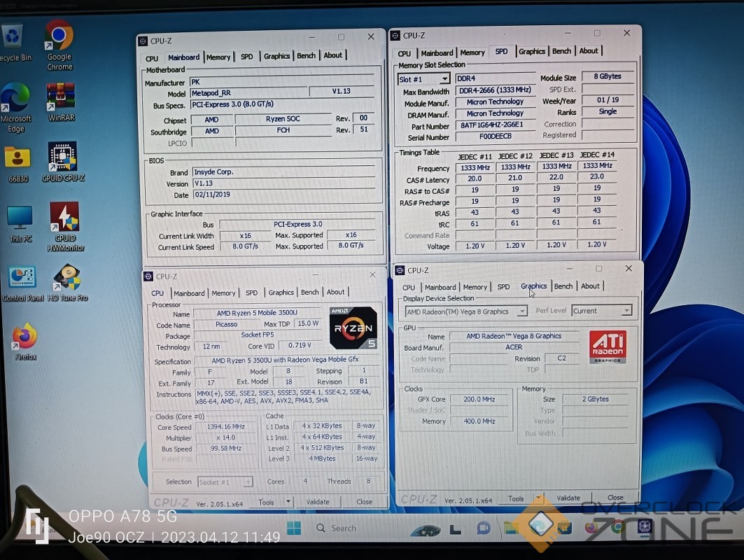Click the "DDR4-2666 (1333 MHz)" max bandwidth value
This screenshot has width=744, height=560.
click(x=495, y=90)
